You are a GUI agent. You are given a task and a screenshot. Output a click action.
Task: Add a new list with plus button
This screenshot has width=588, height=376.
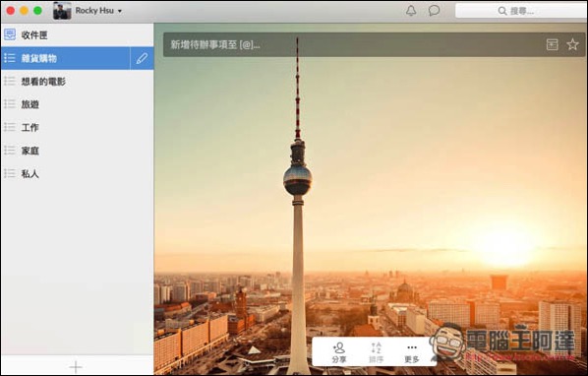tap(76, 366)
